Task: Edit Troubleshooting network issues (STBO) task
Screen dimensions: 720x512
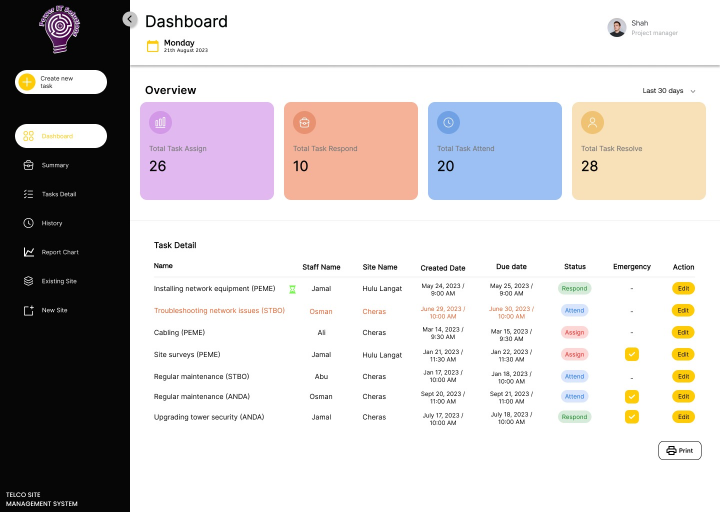Action: pyautogui.click(x=683, y=310)
